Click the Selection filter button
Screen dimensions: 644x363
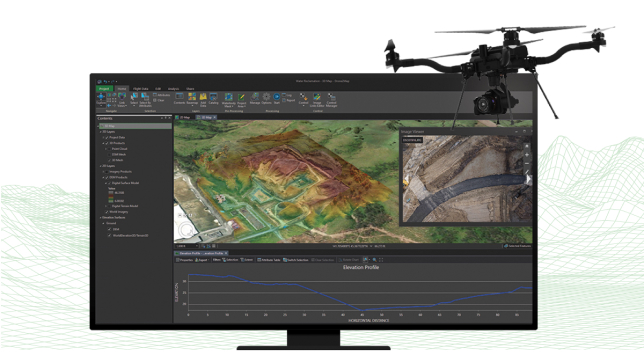point(230,260)
